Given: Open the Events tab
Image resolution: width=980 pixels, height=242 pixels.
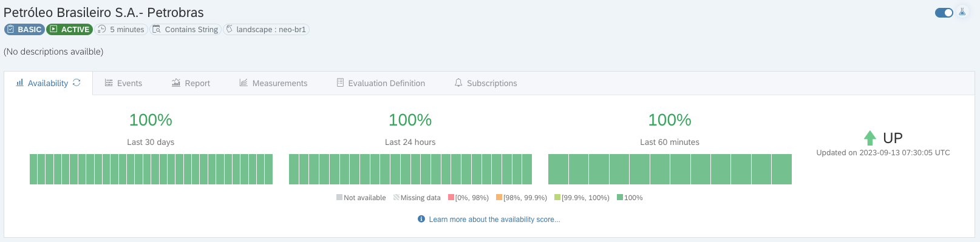Looking at the screenshot, I should [123, 83].
